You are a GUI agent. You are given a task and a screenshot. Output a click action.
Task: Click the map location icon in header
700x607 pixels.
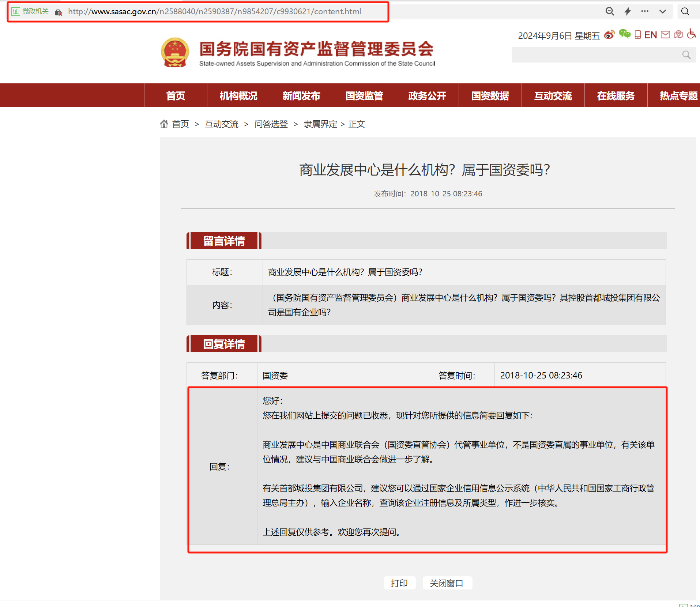[x=678, y=35]
